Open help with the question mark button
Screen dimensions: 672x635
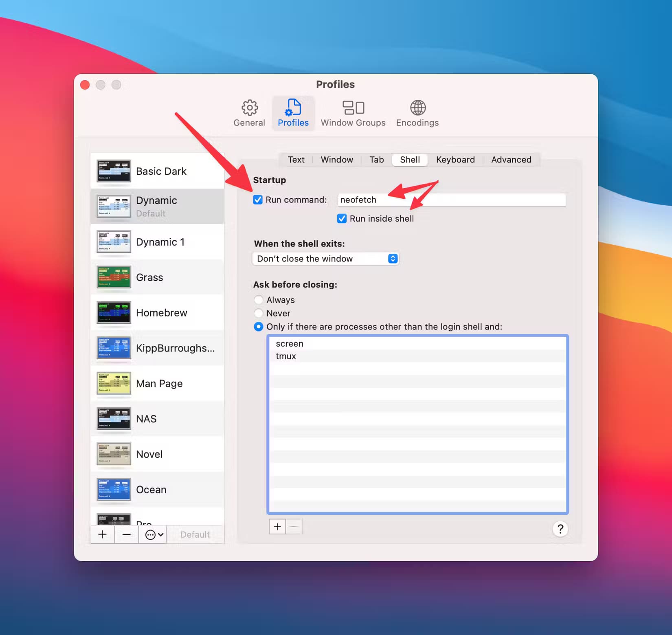tap(560, 529)
